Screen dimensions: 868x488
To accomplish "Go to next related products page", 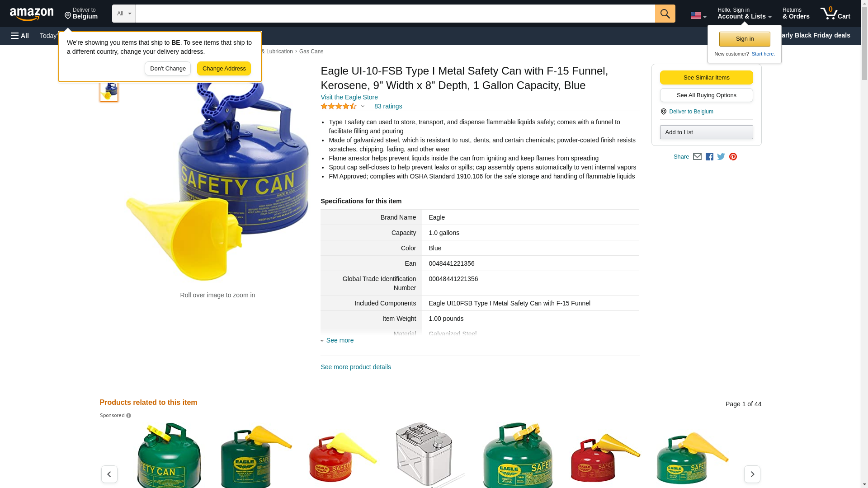I will [x=752, y=474].
